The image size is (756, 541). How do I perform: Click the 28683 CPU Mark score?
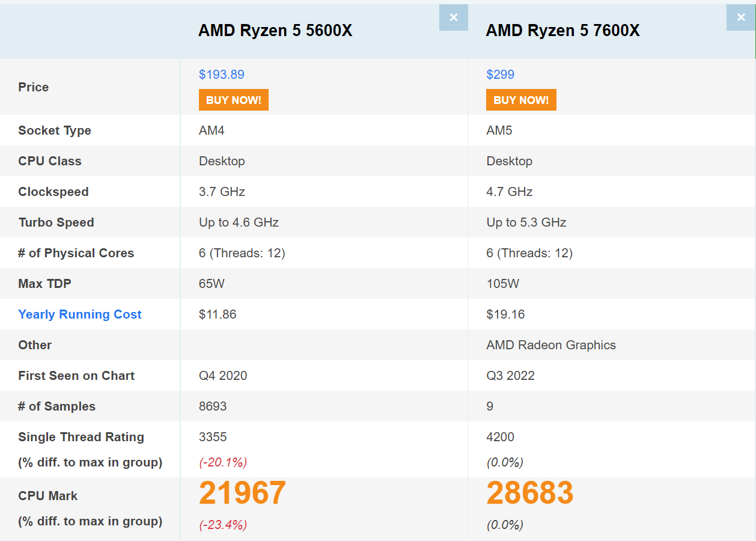(530, 493)
